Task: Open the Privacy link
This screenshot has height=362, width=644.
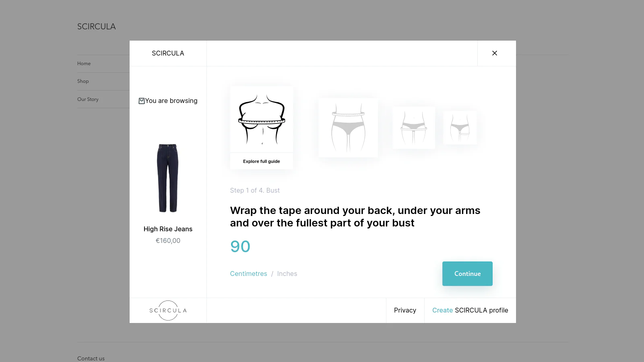Action: (x=405, y=310)
